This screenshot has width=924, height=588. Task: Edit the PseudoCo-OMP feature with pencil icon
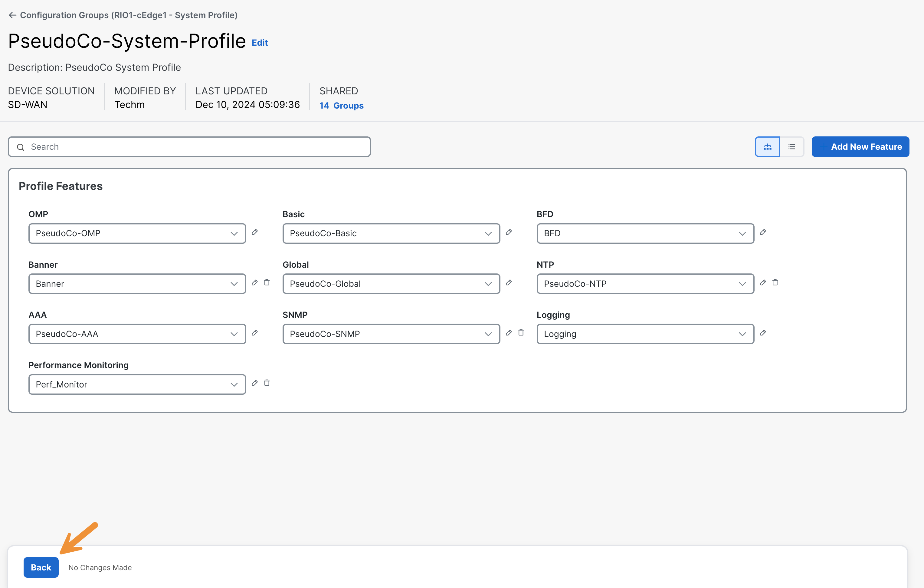(x=254, y=232)
